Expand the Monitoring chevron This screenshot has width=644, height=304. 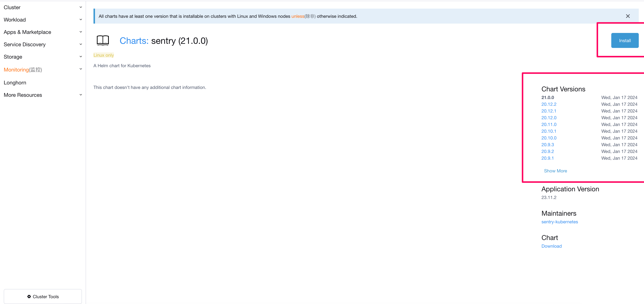click(x=81, y=69)
